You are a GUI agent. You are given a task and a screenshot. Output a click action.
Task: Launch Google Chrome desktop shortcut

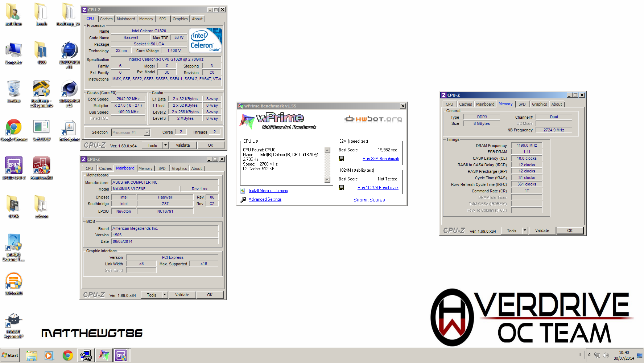[x=14, y=130]
